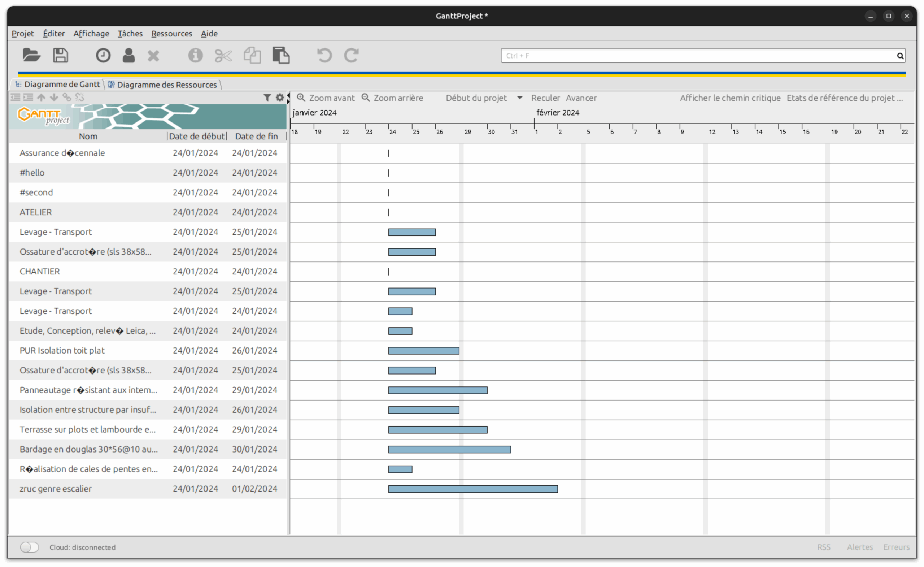Image resolution: width=924 pixels, height=567 pixels.
Task: Cut using the scissors icon
Action: [x=223, y=55]
